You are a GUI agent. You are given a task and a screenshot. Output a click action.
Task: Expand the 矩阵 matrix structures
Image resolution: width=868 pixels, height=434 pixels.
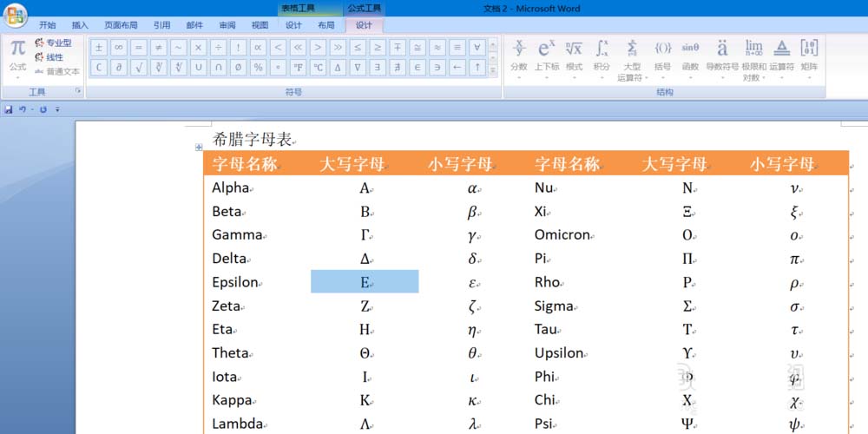click(809, 60)
